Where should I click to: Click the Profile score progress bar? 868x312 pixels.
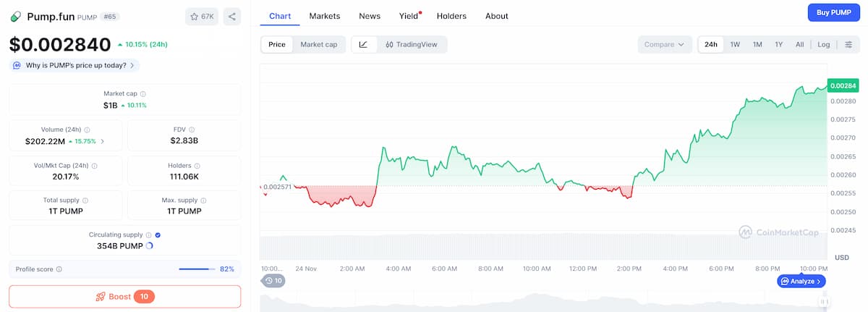point(197,269)
